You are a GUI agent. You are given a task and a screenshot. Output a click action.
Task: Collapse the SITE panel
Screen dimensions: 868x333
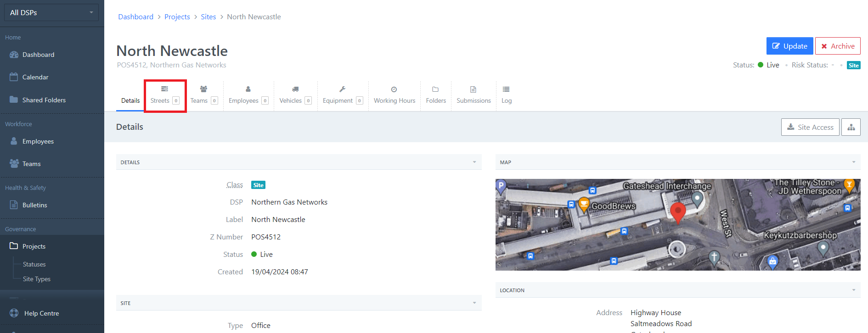point(474,303)
